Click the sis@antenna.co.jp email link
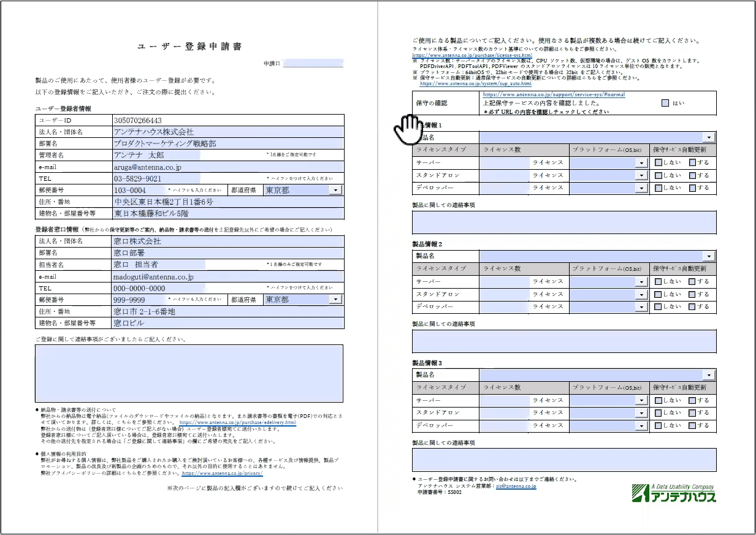 516,486
